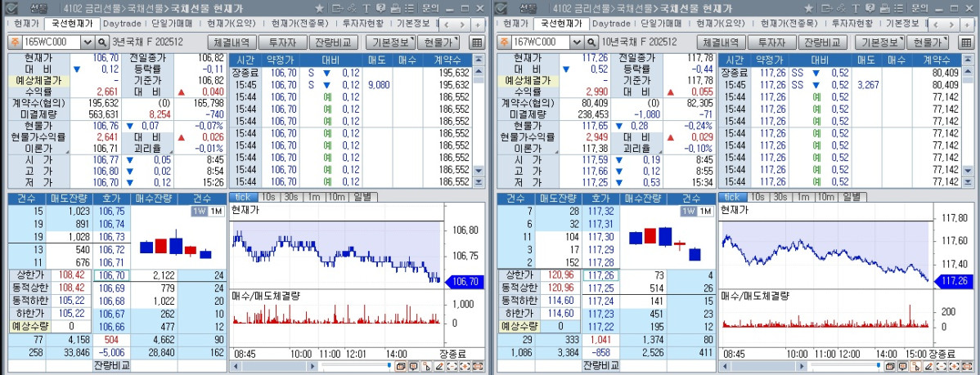
Task: Click the comment bubble icon below left chart
Action: pyautogui.click(x=413, y=366)
